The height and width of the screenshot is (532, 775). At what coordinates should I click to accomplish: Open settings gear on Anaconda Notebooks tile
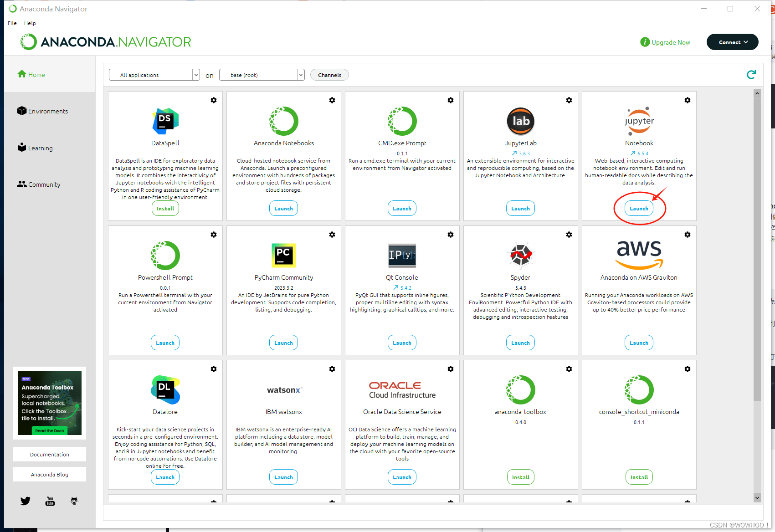coord(332,100)
